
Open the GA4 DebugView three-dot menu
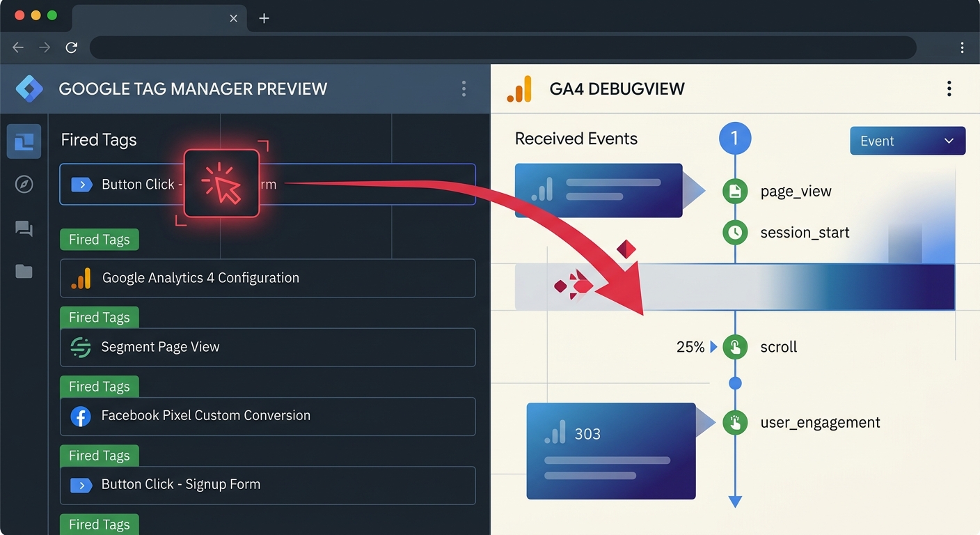coord(949,88)
